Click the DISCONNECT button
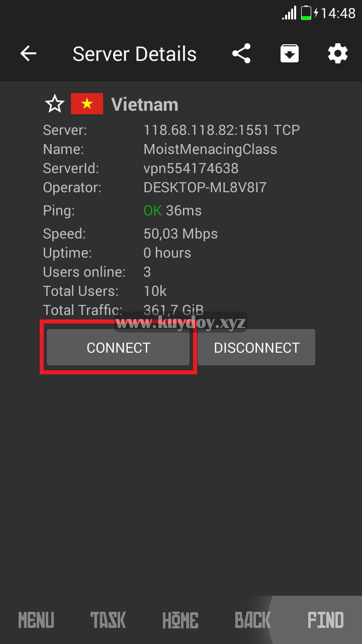362x644 pixels. click(256, 347)
